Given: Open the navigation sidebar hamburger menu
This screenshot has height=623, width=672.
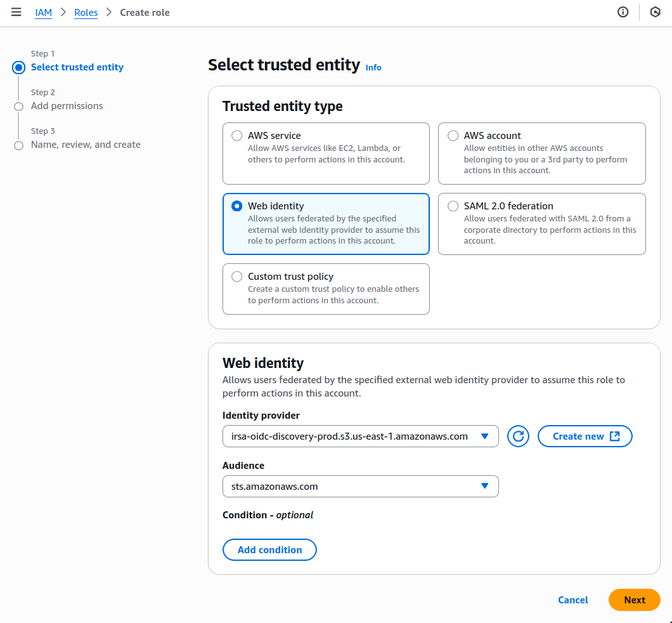Looking at the screenshot, I should point(16,12).
